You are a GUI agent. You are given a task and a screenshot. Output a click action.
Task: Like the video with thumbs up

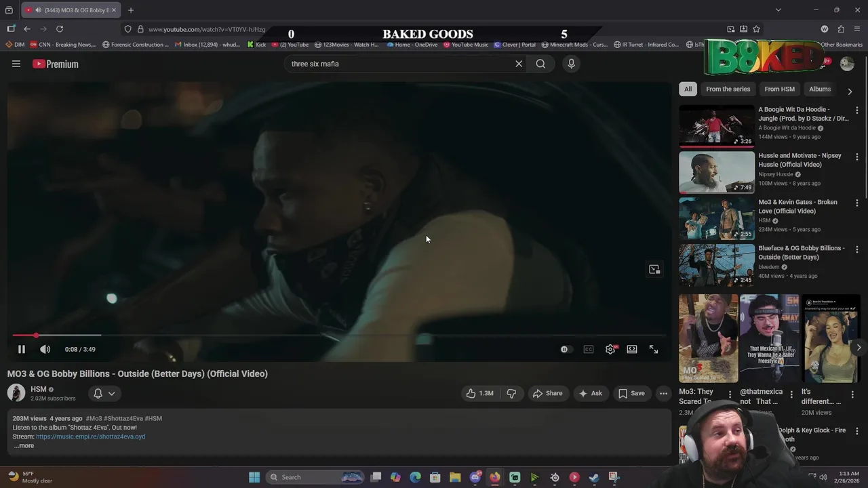(x=479, y=393)
